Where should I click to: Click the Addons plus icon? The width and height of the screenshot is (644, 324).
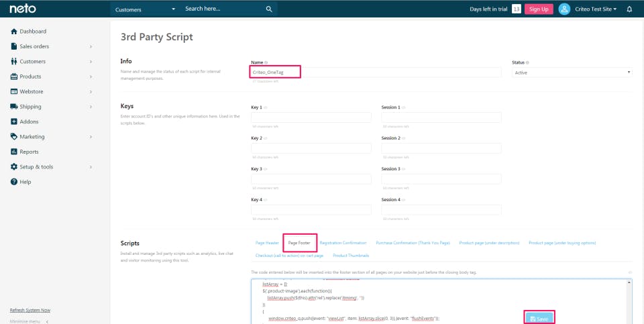click(14, 121)
